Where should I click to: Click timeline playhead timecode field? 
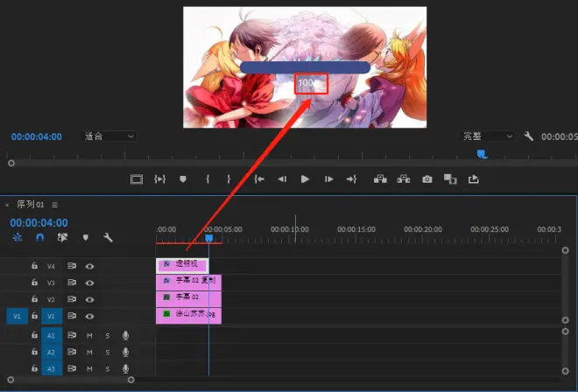pos(39,223)
